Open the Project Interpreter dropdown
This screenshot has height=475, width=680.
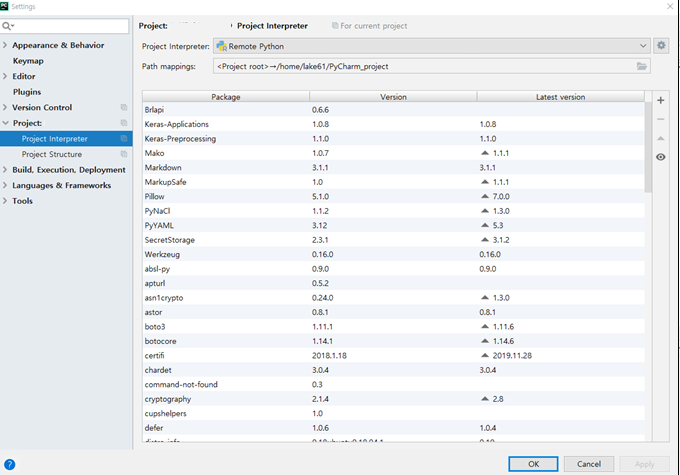(x=432, y=46)
